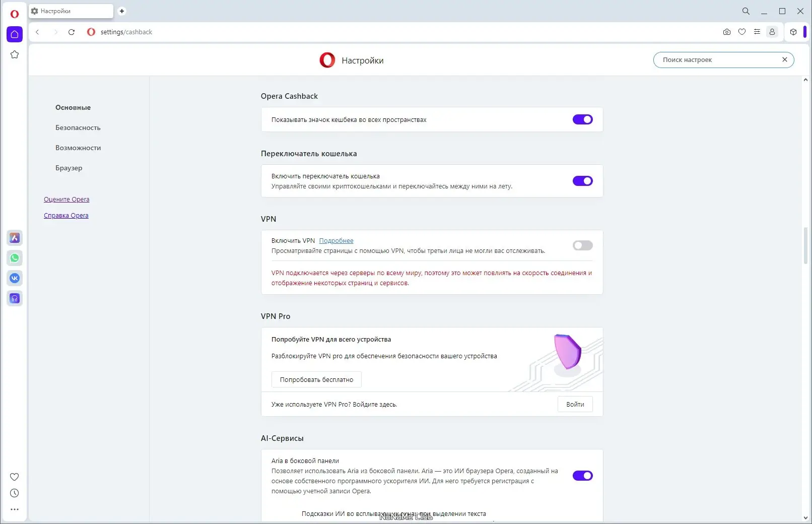Click the Aria в боковой панели label
This screenshot has width=812, height=524.
(x=305, y=461)
